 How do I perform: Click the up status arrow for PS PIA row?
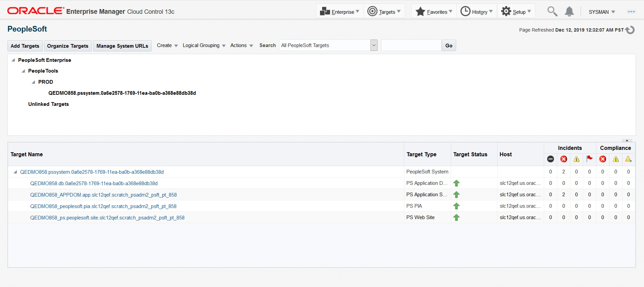[456, 206]
